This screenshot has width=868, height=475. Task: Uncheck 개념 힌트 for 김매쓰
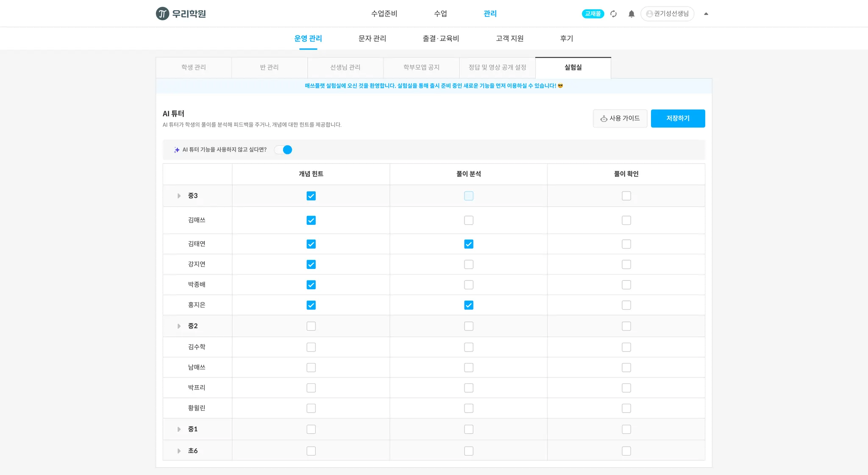coord(311,221)
